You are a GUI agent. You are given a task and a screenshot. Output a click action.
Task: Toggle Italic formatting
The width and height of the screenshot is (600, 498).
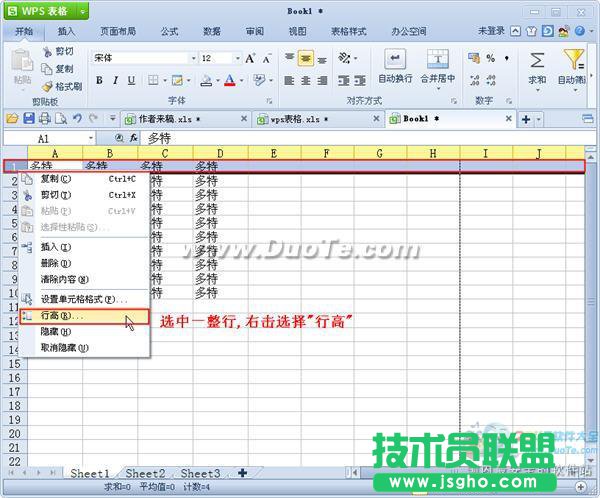click(x=115, y=80)
